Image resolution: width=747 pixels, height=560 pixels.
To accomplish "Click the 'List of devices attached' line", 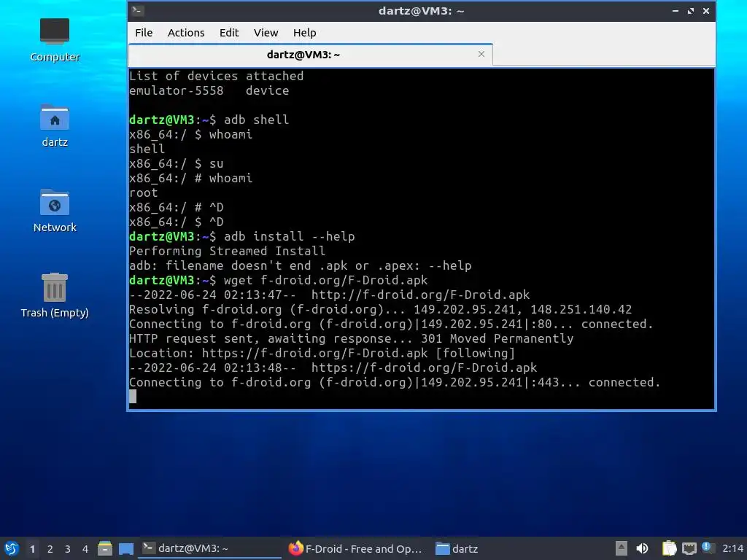I will click(216, 76).
